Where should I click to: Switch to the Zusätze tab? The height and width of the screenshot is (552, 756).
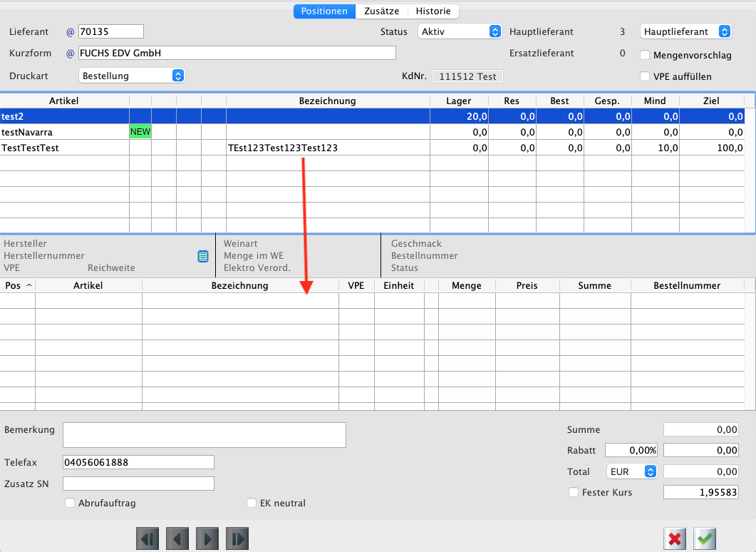pyautogui.click(x=382, y=11)
